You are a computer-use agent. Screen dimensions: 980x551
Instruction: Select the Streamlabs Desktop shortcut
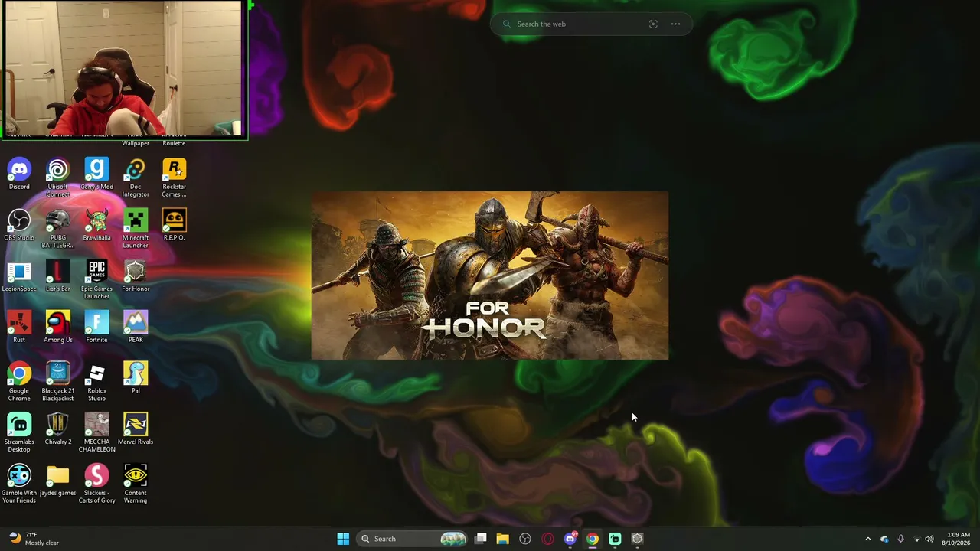19,433
